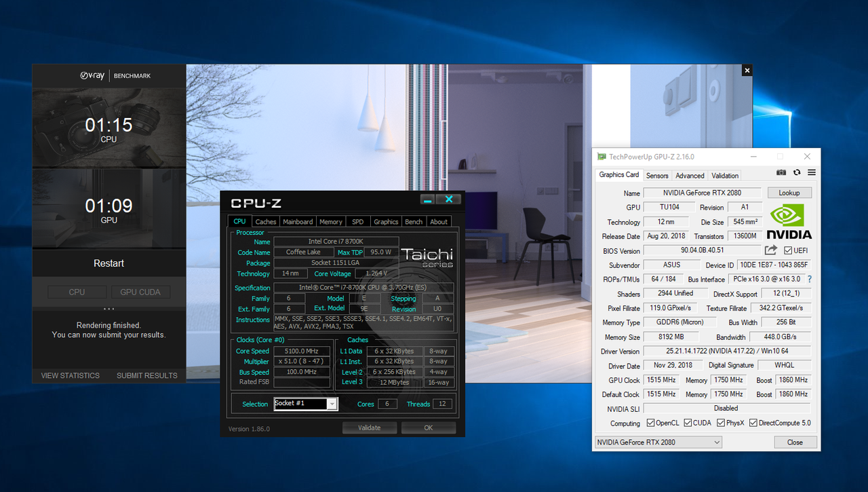Open the Graphics tab in CPU-Z
This screenshot has height=492, width=868.
coord(386,221)
